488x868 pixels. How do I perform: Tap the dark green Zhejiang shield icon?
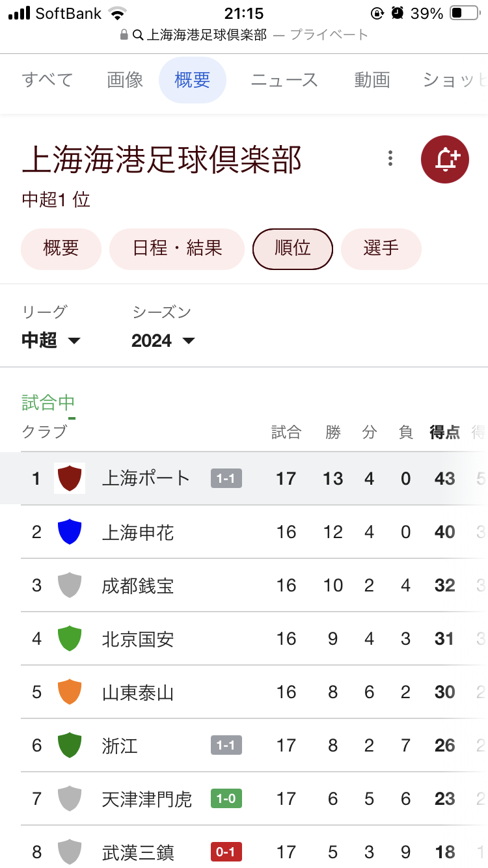[70, 746]
